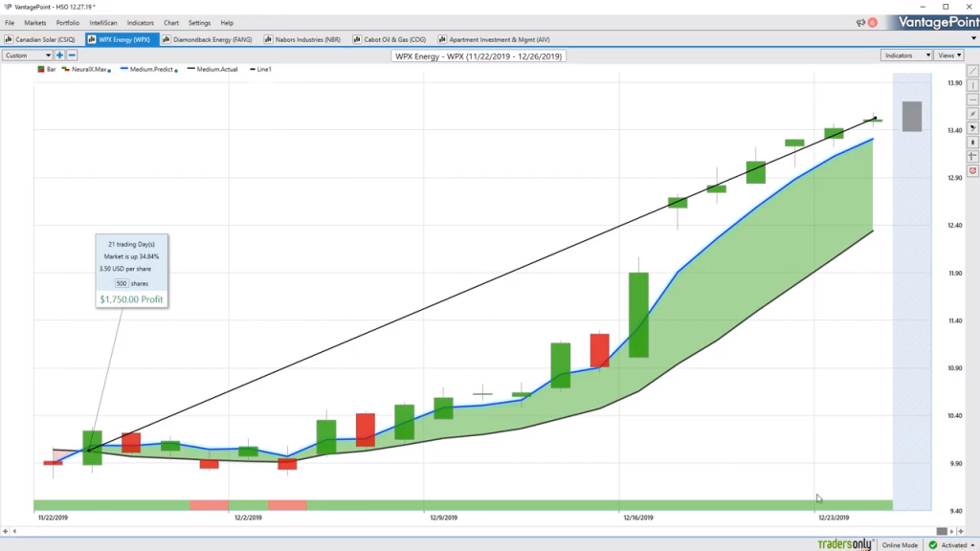980x551 pixels.
Task: Click the Apartment Investment tab chart icon
Action: (442, 39)
